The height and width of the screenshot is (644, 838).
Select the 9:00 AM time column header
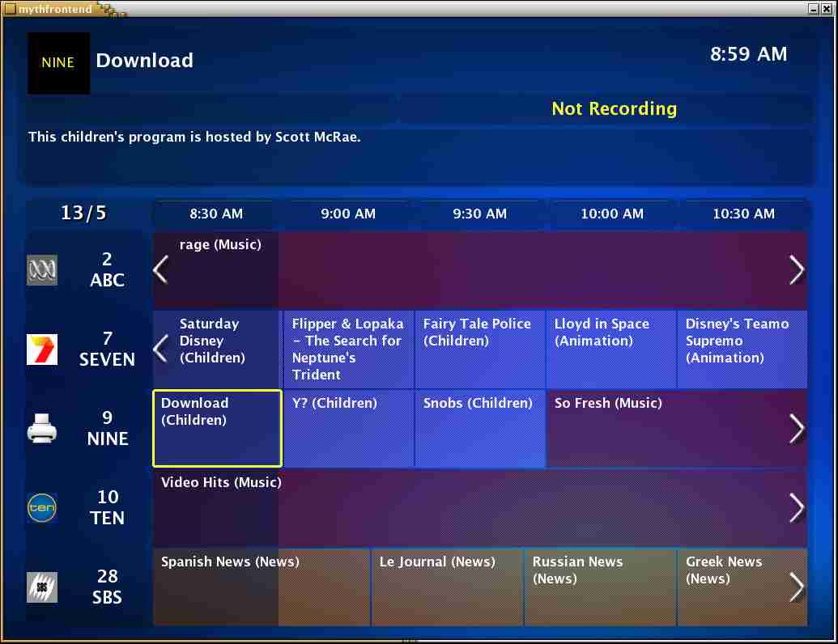click(x=348, y=214)
